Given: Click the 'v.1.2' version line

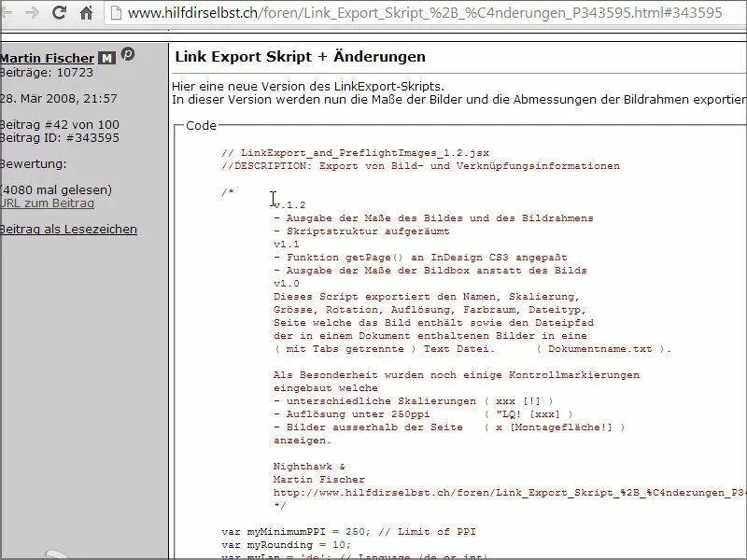Looking at the screenshot, I should [x=289, y=205].
